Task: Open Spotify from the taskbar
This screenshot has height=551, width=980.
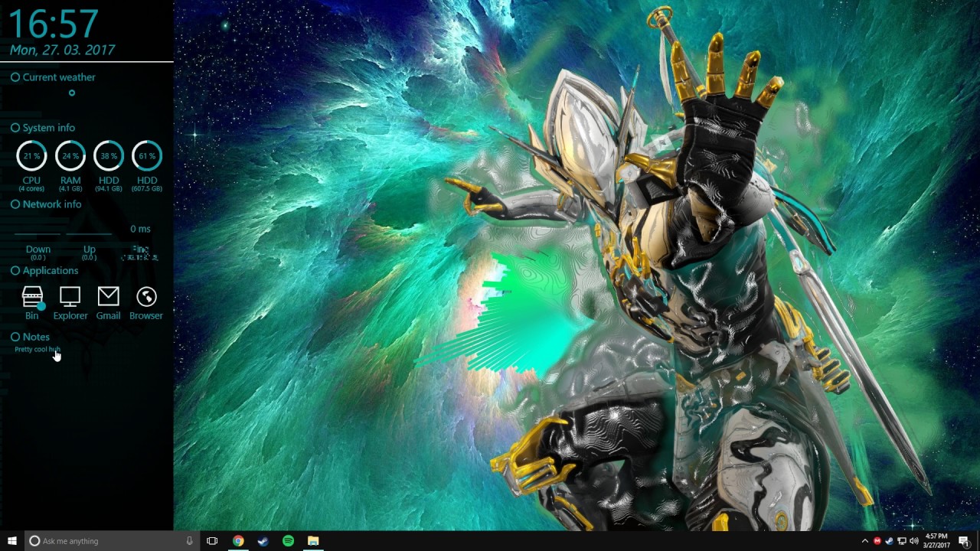Action: tap(288, 541)
